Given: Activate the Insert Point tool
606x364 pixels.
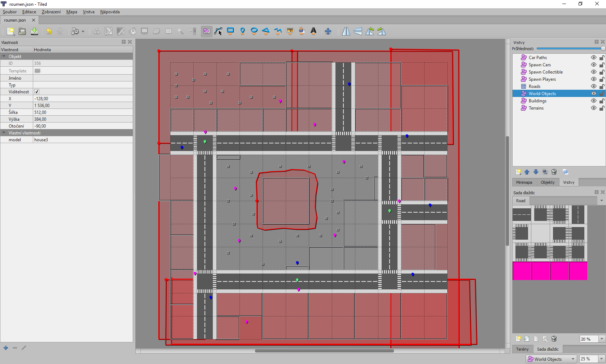Looking at the screenshot, I should [x=242, y=31].
